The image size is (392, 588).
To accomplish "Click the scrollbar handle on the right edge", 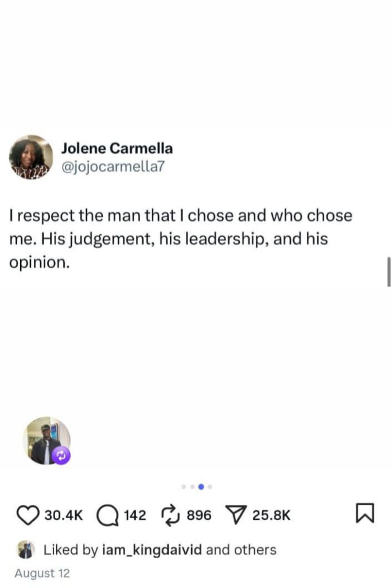I will tap(389, 272).
